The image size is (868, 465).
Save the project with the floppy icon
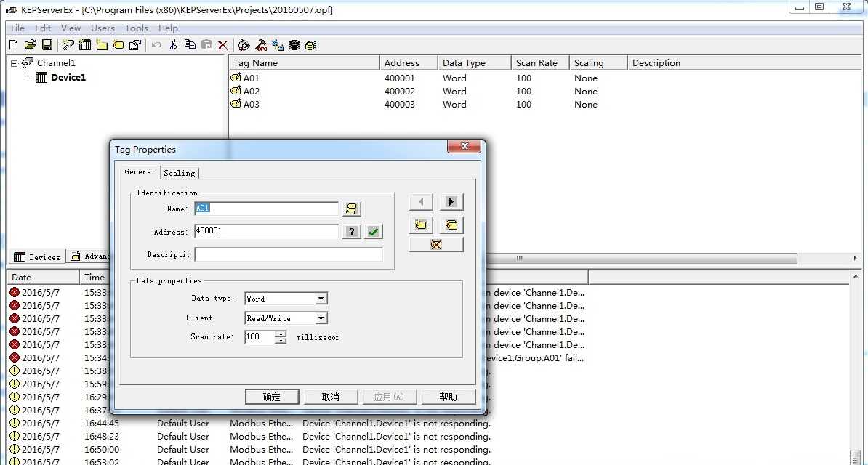click(x=47, y=45)
